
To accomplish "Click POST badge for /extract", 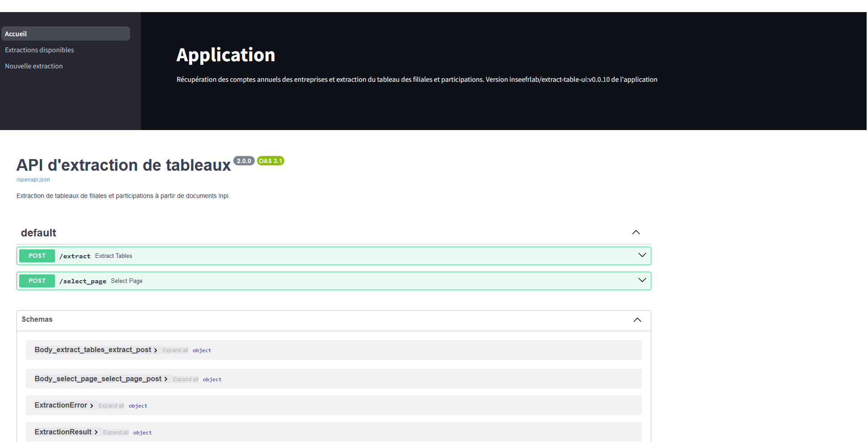I will [37, 256].
